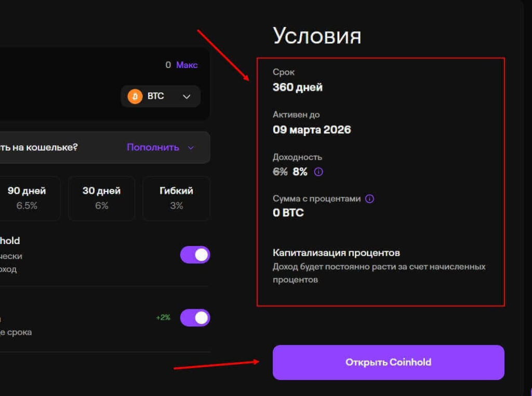The height and width of the screenshot is (396, 532).
Task: Click the orange BTC coin icon
Action: (134, 97)
